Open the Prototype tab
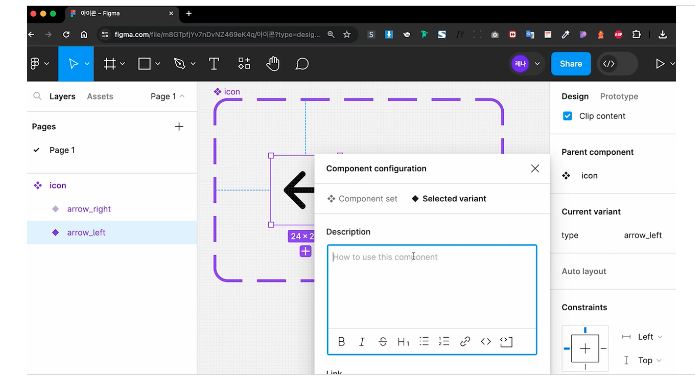Screen dimensions: 695x379 [x=619, y=96]
